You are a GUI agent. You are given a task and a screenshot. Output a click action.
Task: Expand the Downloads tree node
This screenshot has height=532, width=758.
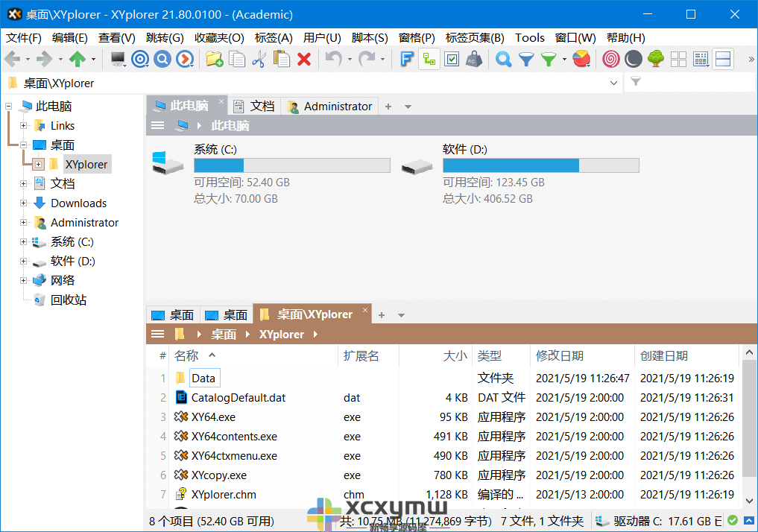click(25, 203)
